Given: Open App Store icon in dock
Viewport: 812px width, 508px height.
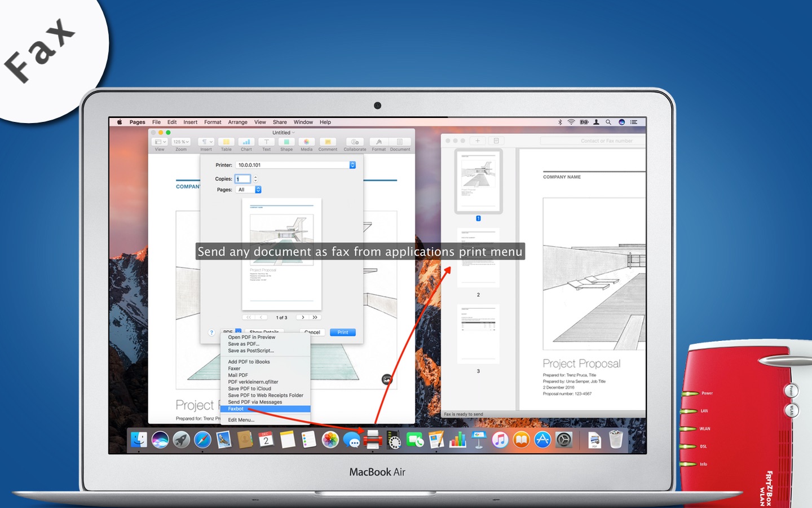Looking at the screenshot, I should click(542, 440).
